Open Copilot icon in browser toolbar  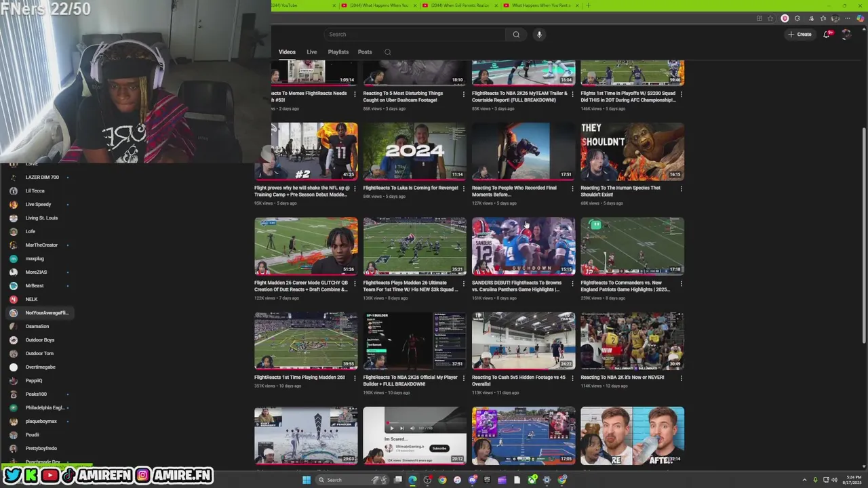coord(860,18)
